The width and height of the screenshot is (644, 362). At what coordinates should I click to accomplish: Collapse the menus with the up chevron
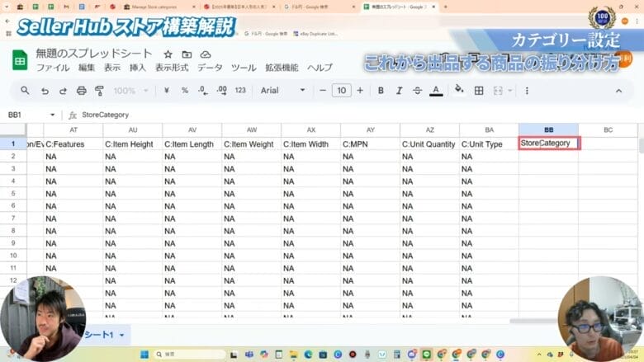point(618,91)
